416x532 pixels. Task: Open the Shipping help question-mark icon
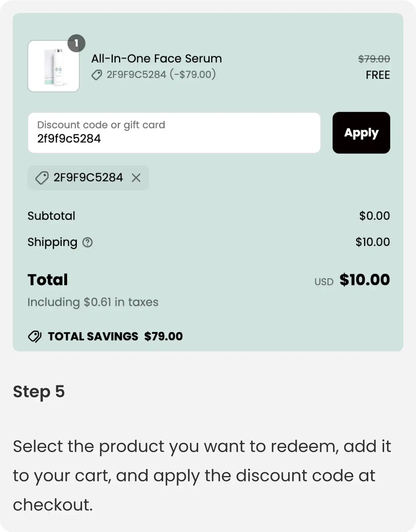[x=87, y=242]
